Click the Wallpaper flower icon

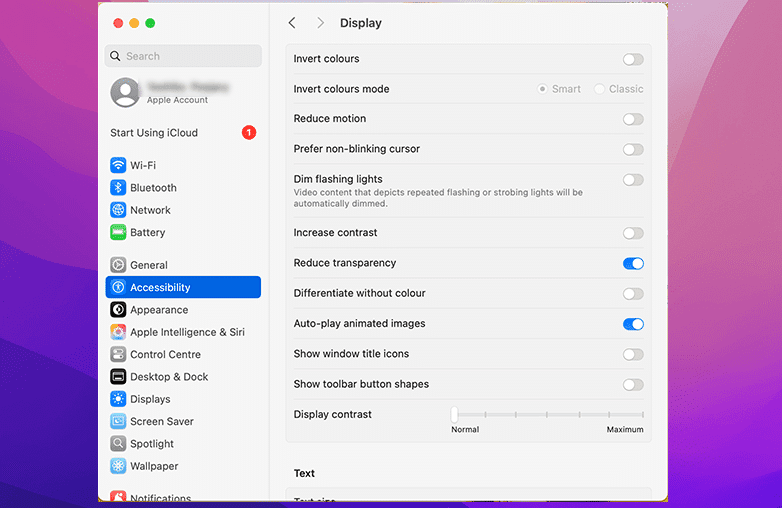point(118,466)
